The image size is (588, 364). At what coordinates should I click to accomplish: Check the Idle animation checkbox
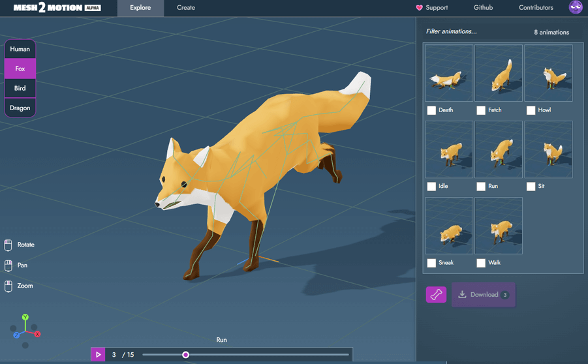(x=431, y=187)
